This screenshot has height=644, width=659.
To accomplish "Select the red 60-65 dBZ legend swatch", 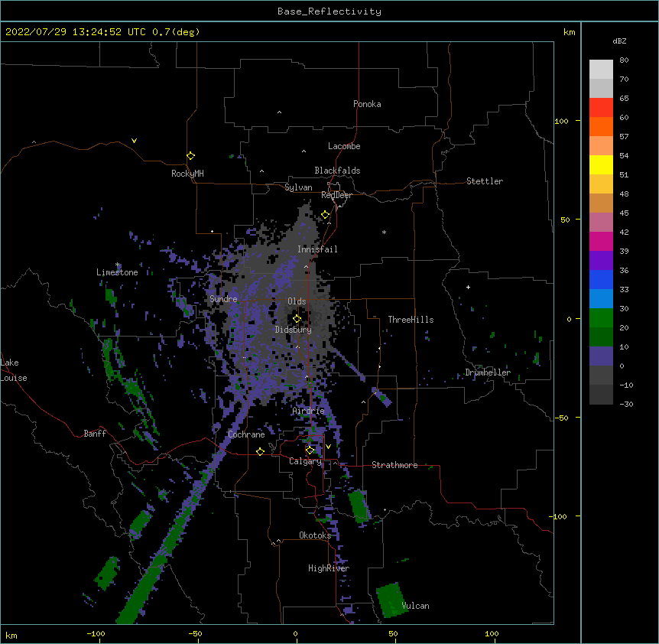I will click(601, 107).
